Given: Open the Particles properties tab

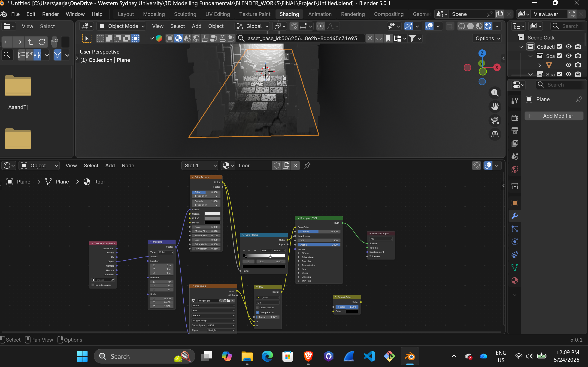Looking at the screenshot, I should (x=515, y=229).
